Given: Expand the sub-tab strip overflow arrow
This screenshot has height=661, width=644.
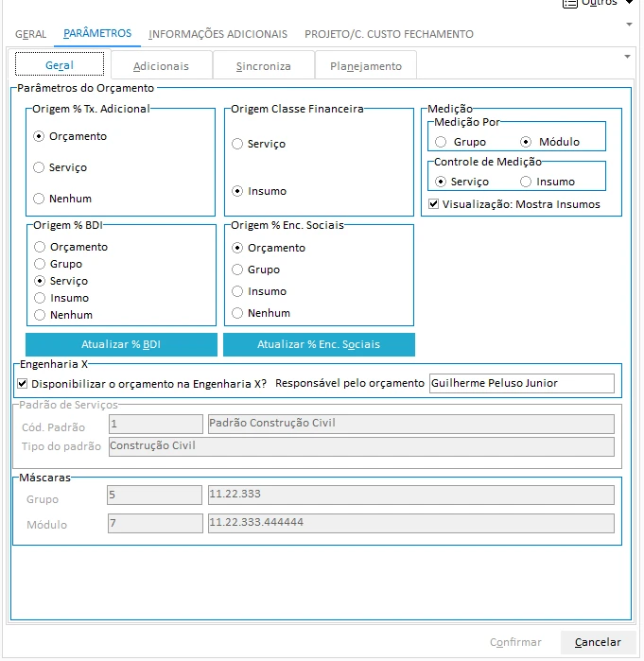Looking at the screenshot, I should (628, 57).
